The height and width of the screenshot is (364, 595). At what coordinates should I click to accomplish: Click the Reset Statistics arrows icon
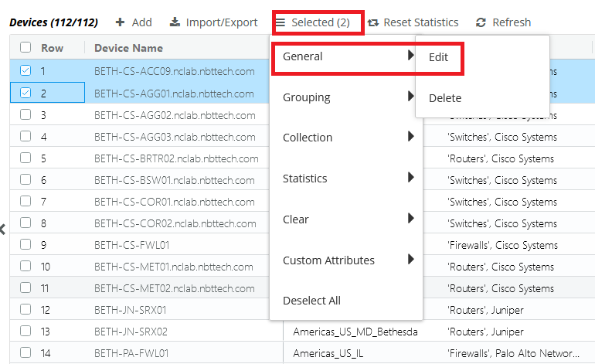[x=373, y=22]
